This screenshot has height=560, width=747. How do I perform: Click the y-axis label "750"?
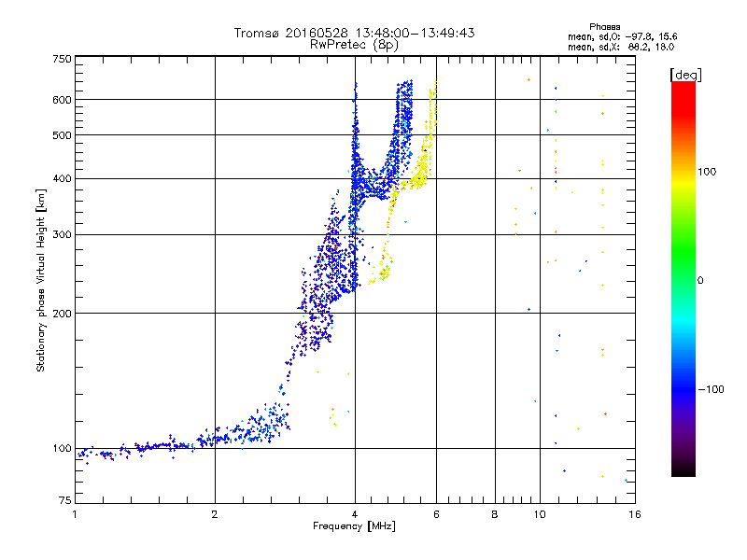coord(62,59)
